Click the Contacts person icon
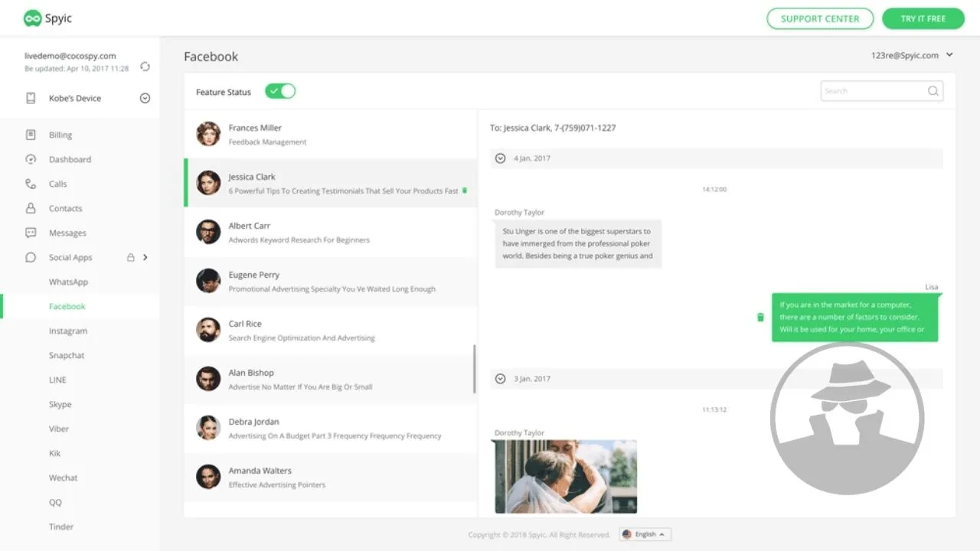The height and width of the screenshot is (551, 980). (x=31, y=208)
